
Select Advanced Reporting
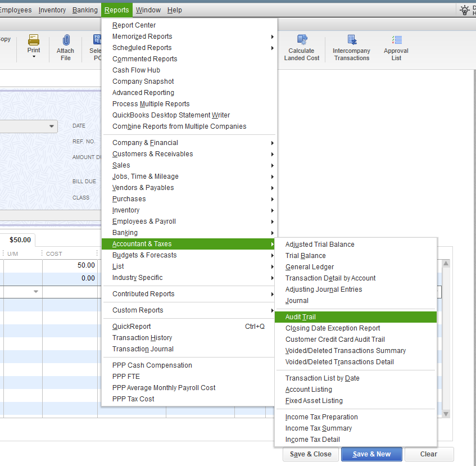189,93
